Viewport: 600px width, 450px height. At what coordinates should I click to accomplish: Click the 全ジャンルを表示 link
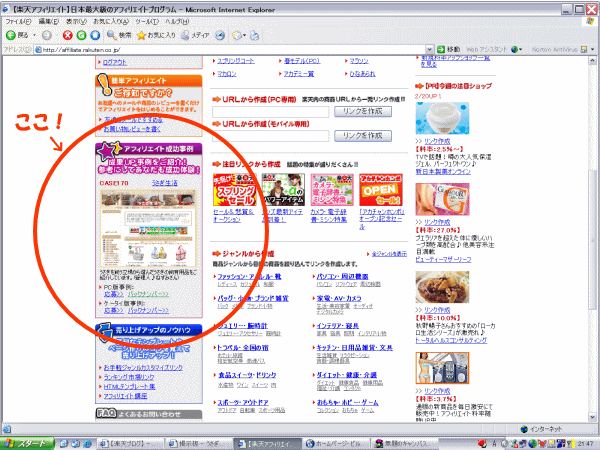[x=389, y=254]
